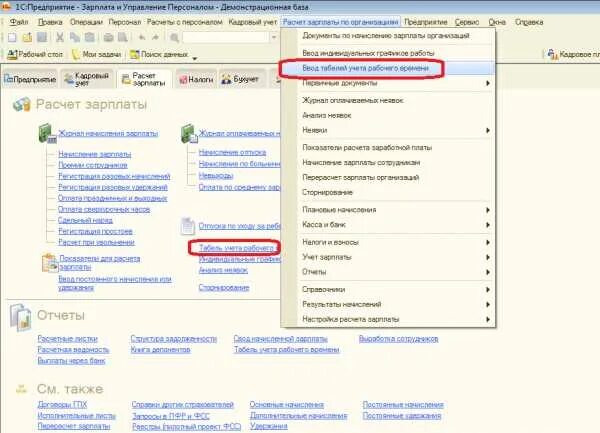Open the Премии сотрудников link

[x=93, y=165]
